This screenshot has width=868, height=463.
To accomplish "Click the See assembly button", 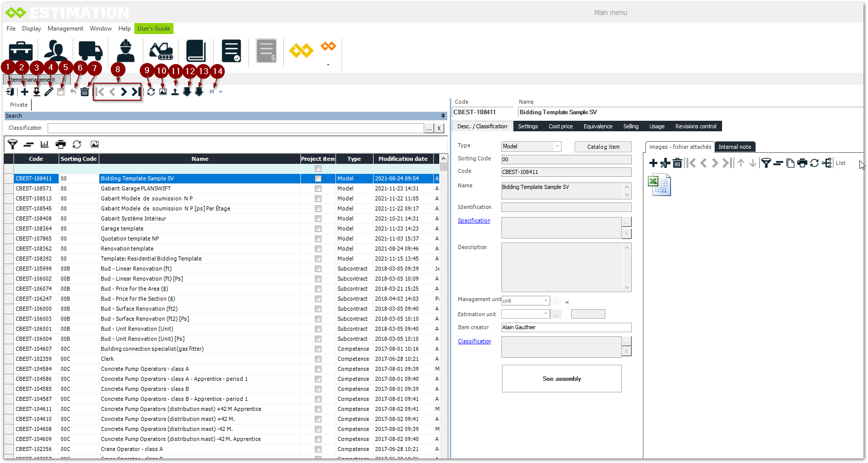I will coord(562,379).
